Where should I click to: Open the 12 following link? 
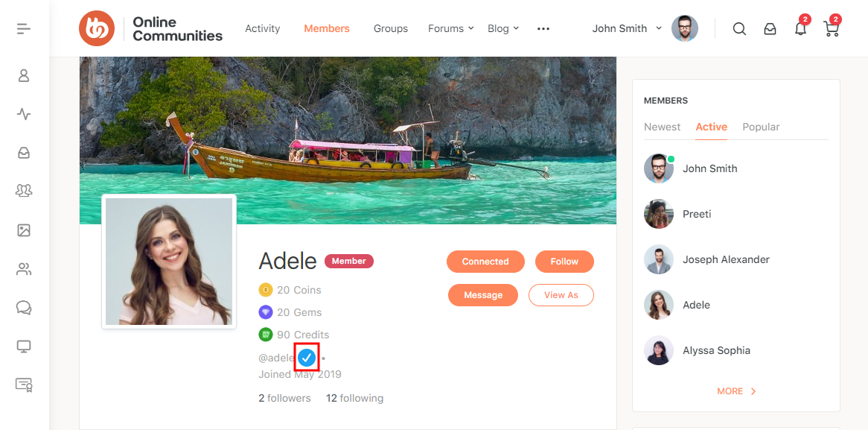tap(355, 398)
